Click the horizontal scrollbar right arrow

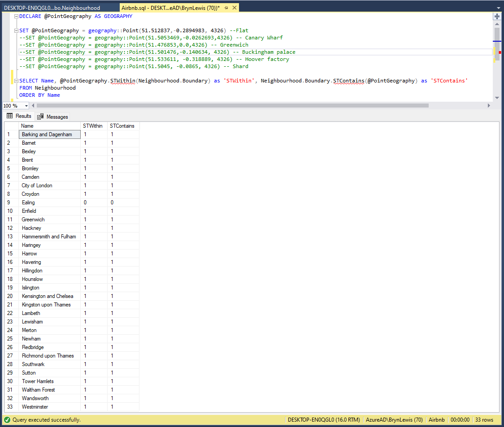pyautogui.click(x=489, y=106)
